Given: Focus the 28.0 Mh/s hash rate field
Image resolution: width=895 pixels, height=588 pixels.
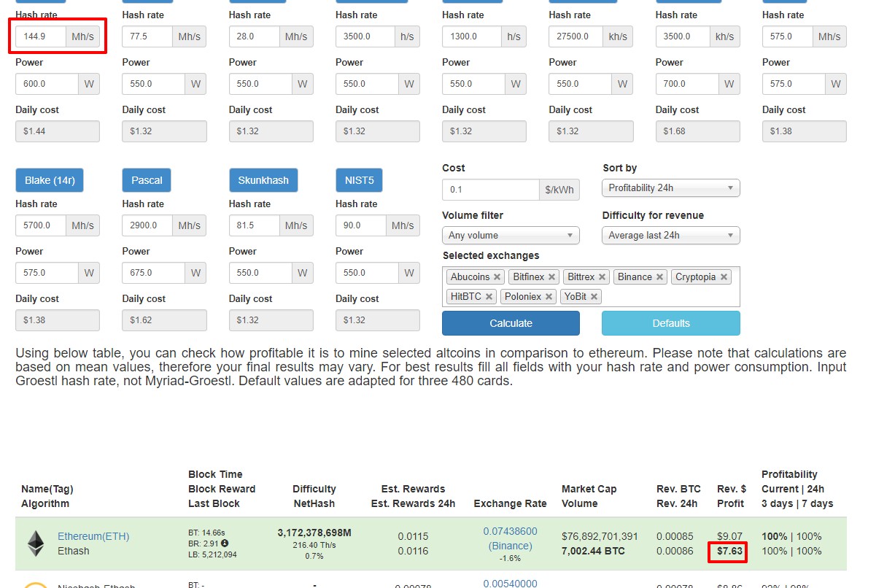Looking at the screenshot, I should (x=254, y=36).
